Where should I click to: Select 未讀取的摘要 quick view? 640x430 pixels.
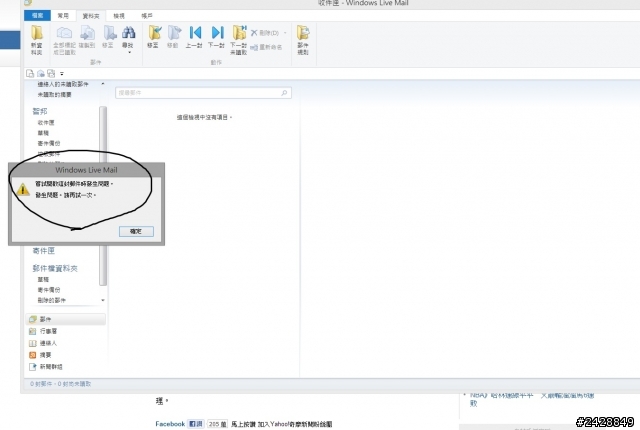tap(55, 95)
